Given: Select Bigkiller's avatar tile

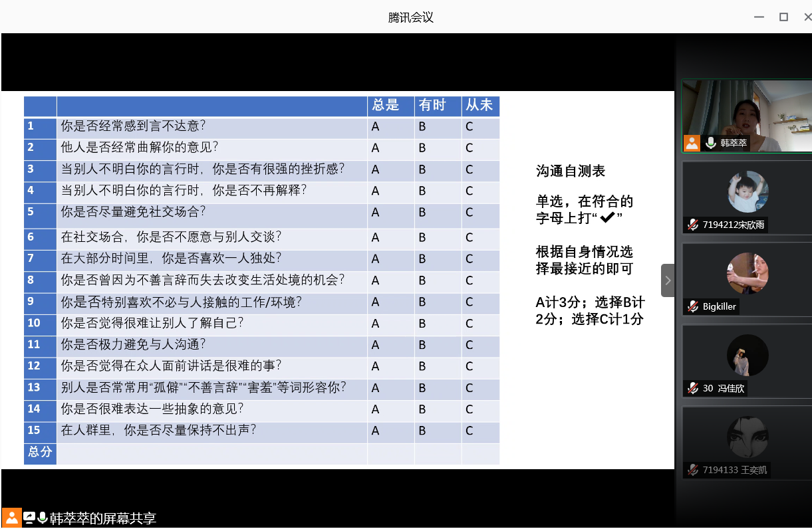Looking at the screenshot, I should pos(747,279).
